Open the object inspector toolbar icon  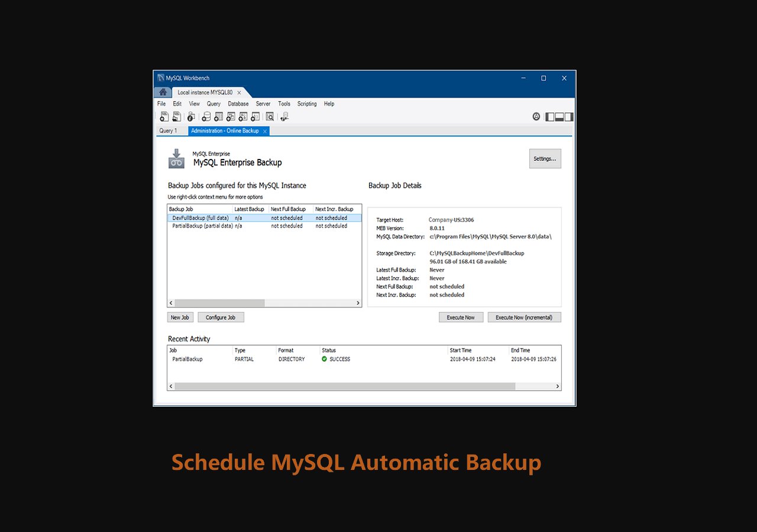tap(191, 116)
